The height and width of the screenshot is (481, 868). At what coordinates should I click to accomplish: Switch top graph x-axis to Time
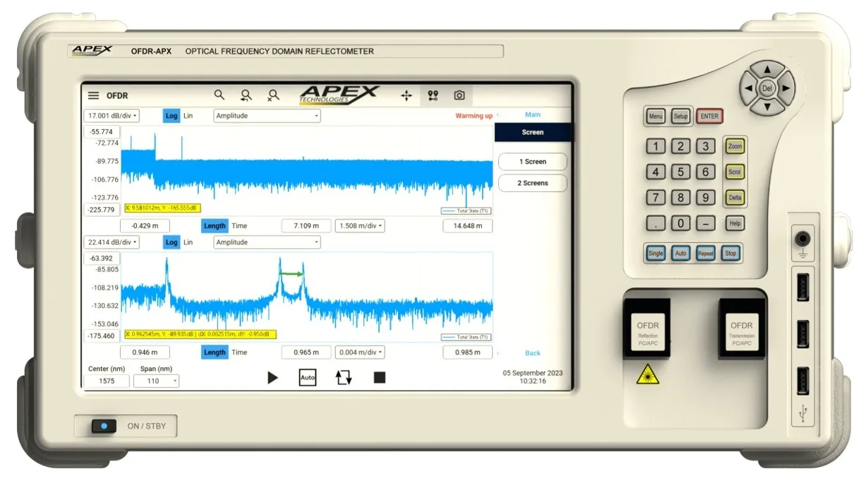239,226
